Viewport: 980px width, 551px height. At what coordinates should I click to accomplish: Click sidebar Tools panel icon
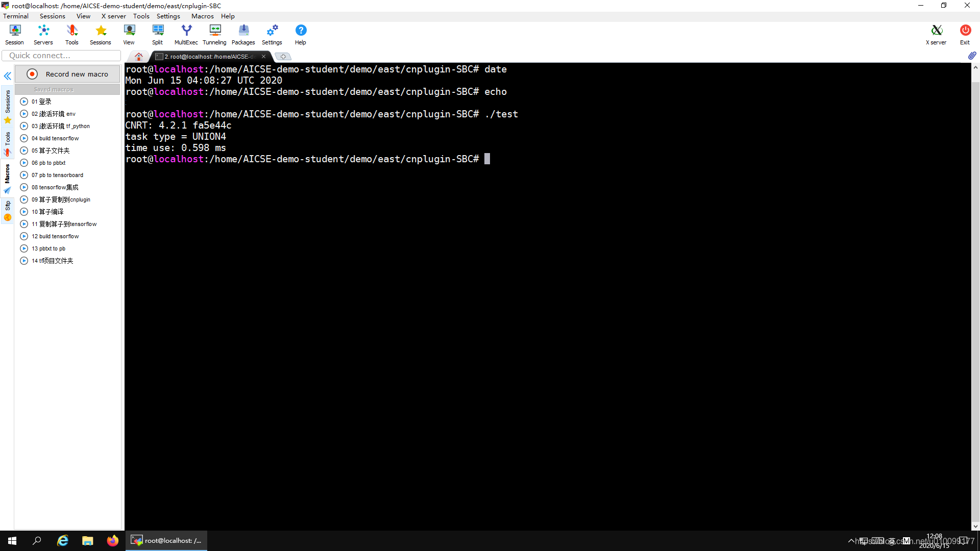(8, 142)
